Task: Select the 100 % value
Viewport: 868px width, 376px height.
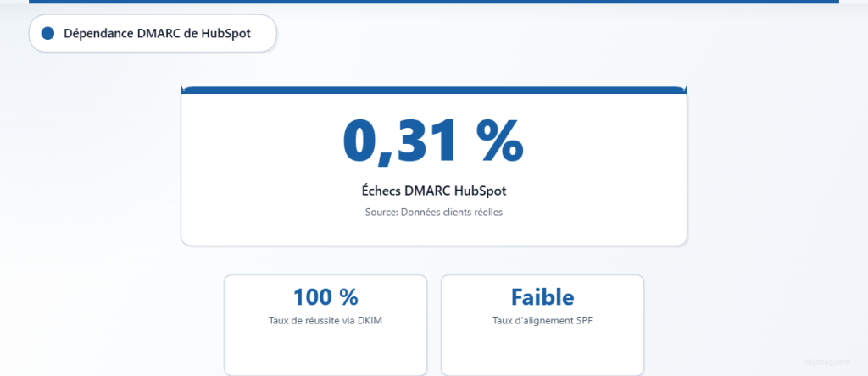Action: tap(325, 297)
